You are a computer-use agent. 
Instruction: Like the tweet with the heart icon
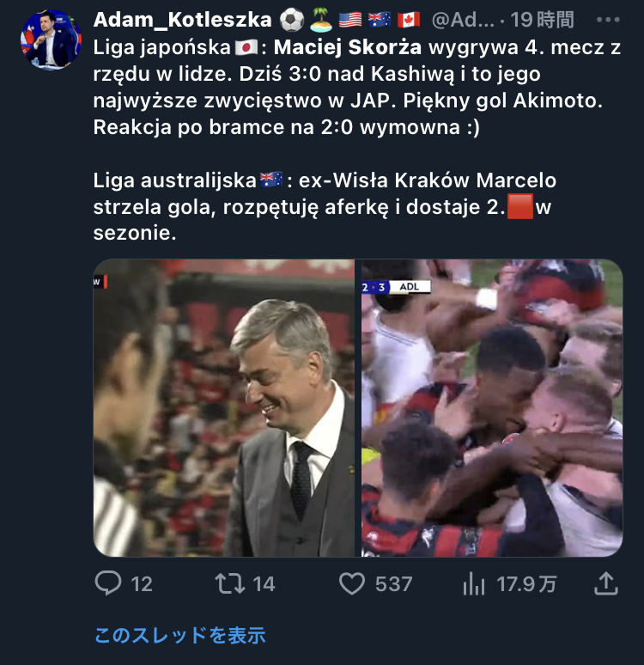[352, 584]
